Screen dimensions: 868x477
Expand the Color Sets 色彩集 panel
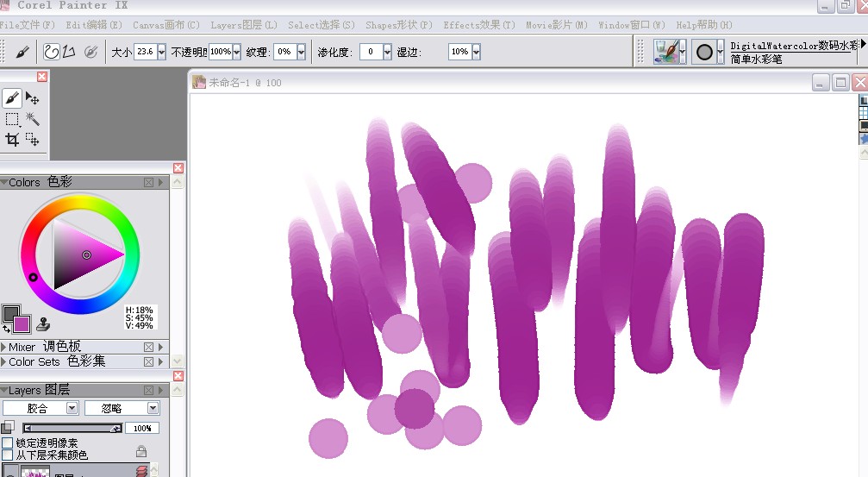3,361
